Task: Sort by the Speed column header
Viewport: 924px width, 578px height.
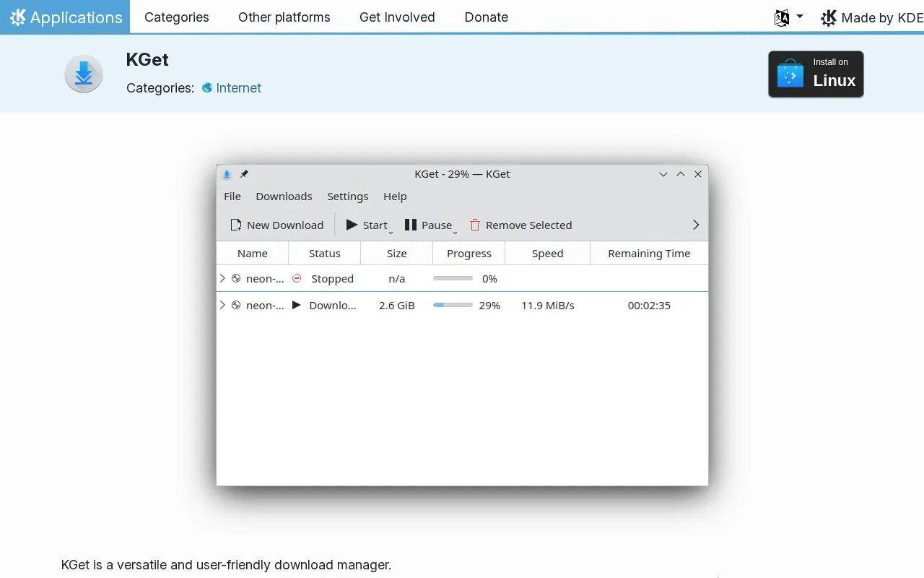Action: [x=548, y=254]
